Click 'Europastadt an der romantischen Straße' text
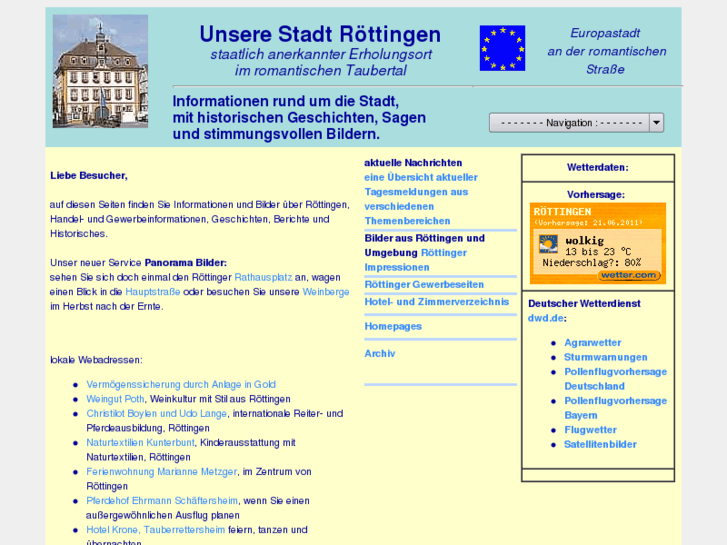Screen dimensions: 727x545 pyautogui.click(x=606, y=51)
